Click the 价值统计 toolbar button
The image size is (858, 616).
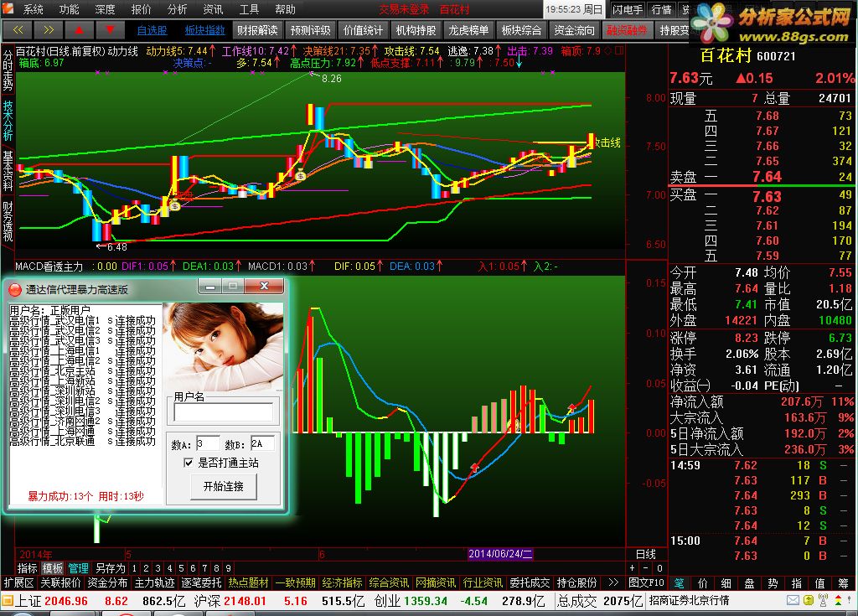coord(364,30)
